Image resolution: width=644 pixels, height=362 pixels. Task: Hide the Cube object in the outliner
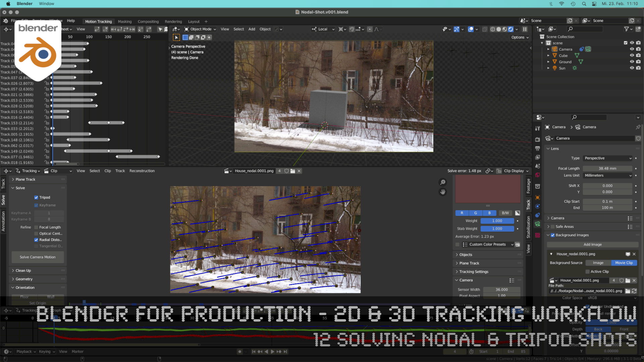click(632, 55)
